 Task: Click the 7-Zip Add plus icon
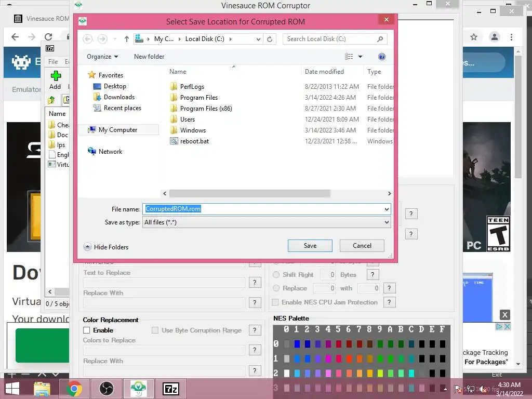pyautogui.click(x=56, y=76)
